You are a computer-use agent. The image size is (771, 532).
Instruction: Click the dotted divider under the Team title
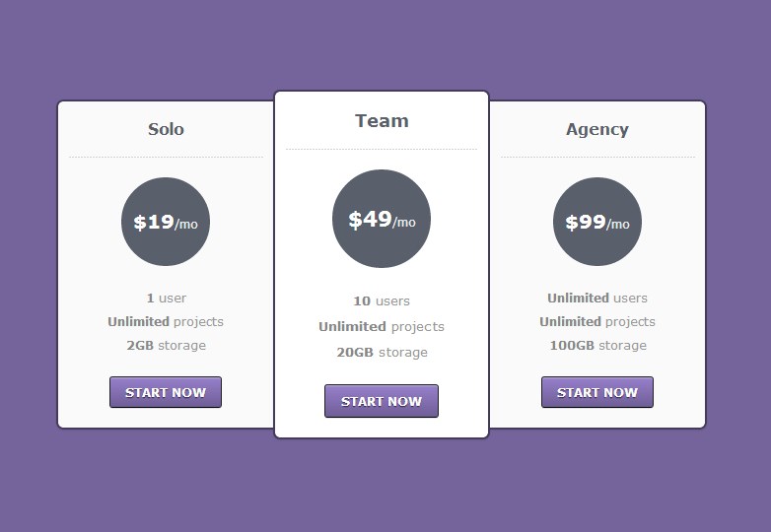[382, 150]
